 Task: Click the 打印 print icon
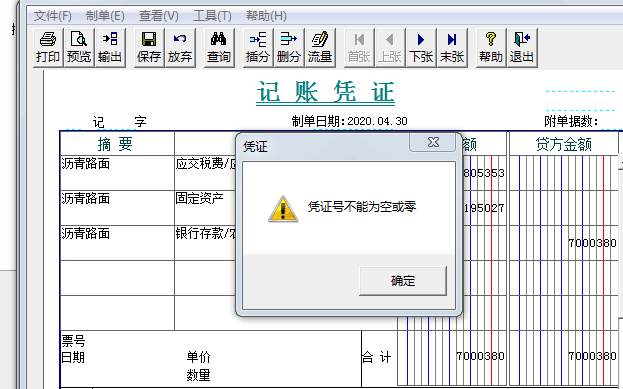coord(48,47)
